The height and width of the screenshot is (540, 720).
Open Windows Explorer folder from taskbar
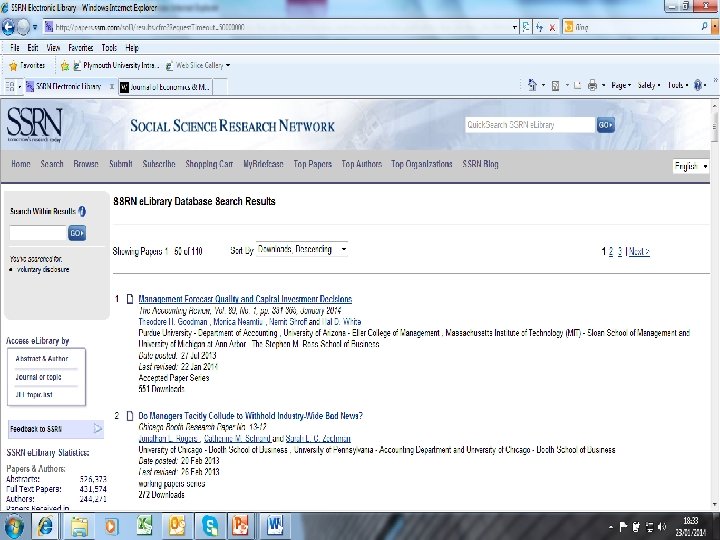[79, 526]
